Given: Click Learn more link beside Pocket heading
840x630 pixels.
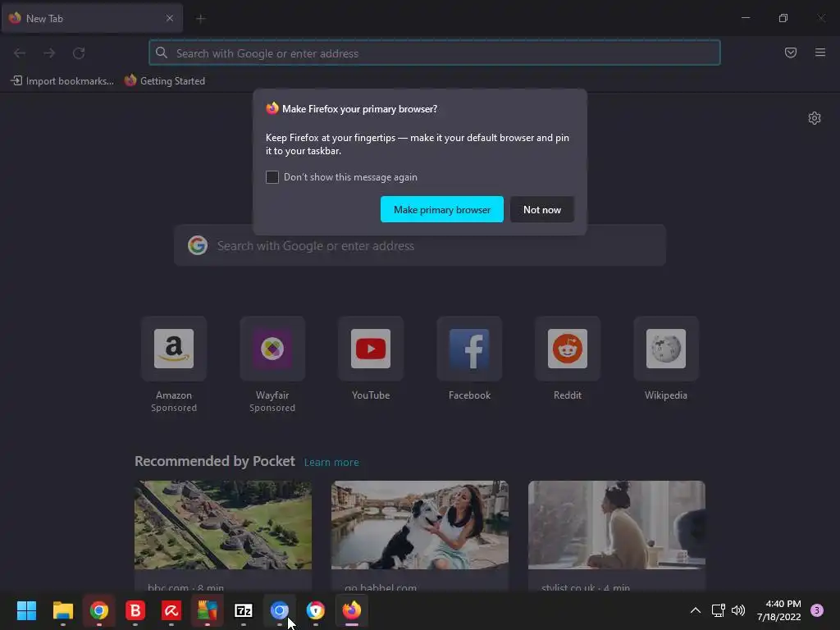Looking at the screenshot, I should pos(331,463).
